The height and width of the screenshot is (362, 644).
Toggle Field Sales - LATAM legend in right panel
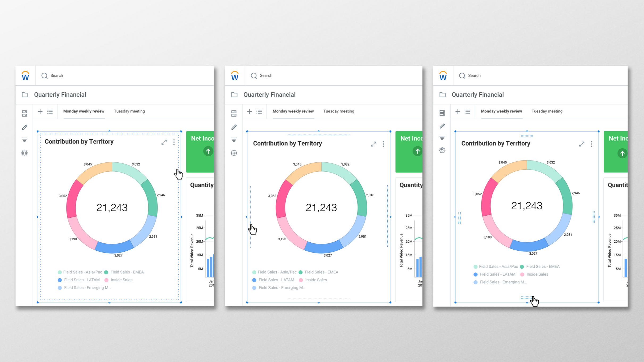tap(497, 274)
